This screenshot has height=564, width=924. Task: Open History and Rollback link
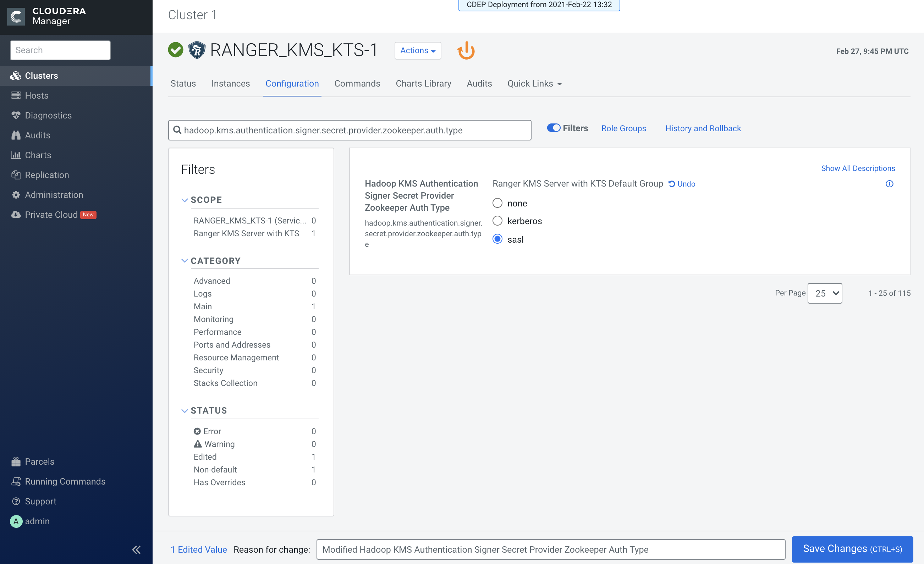703,128
